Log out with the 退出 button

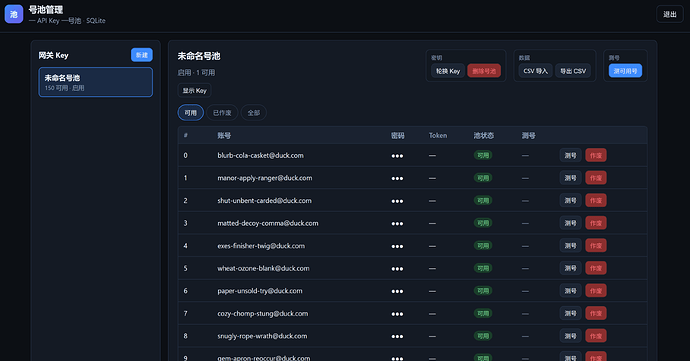tap(670, 14)
